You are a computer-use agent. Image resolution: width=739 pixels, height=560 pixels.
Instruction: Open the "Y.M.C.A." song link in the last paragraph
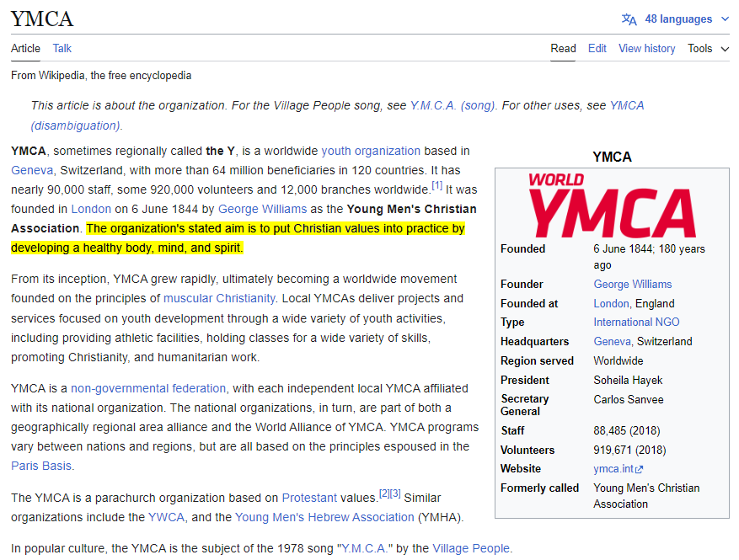(364, 549)
